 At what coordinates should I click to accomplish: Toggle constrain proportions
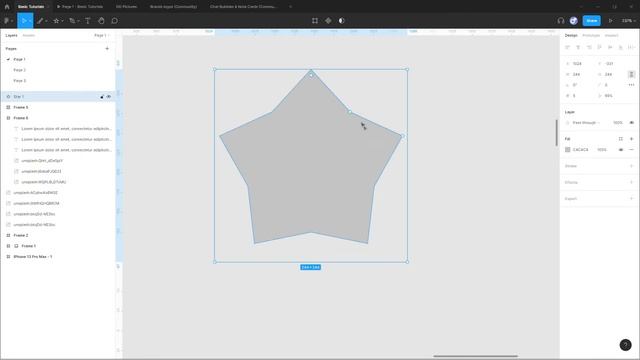(631, 74)
